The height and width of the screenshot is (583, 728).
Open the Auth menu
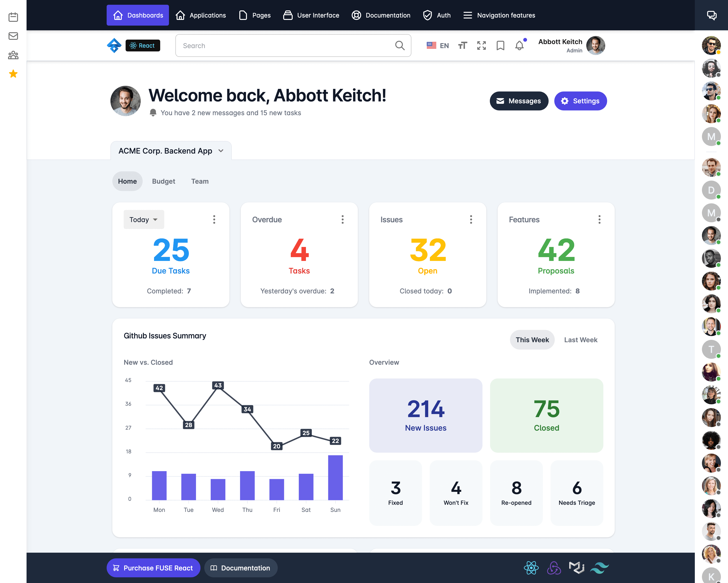coord(437,15)
